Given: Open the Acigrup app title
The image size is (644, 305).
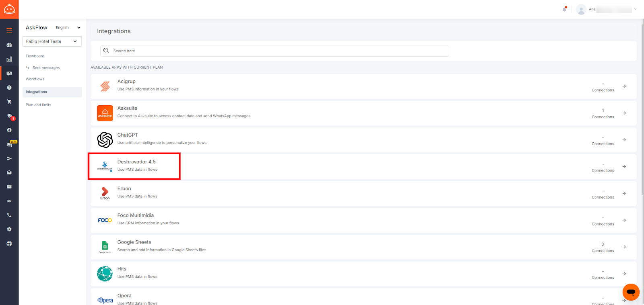Looking at the screenshot, I should (x=126, y=81).
